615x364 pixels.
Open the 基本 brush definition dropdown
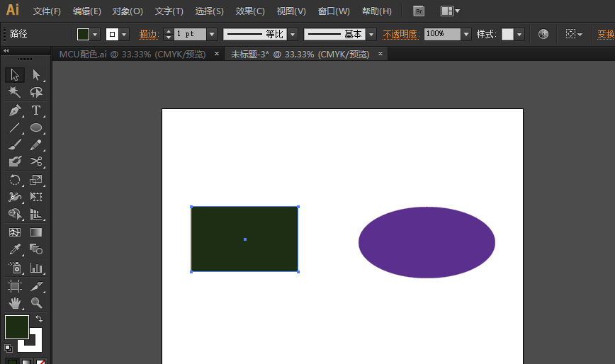371,35
